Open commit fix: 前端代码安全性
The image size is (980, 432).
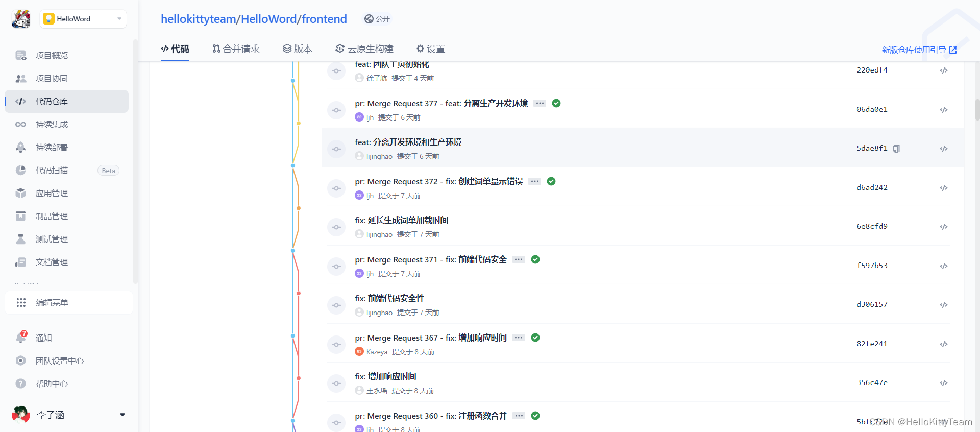pos(389,298)
